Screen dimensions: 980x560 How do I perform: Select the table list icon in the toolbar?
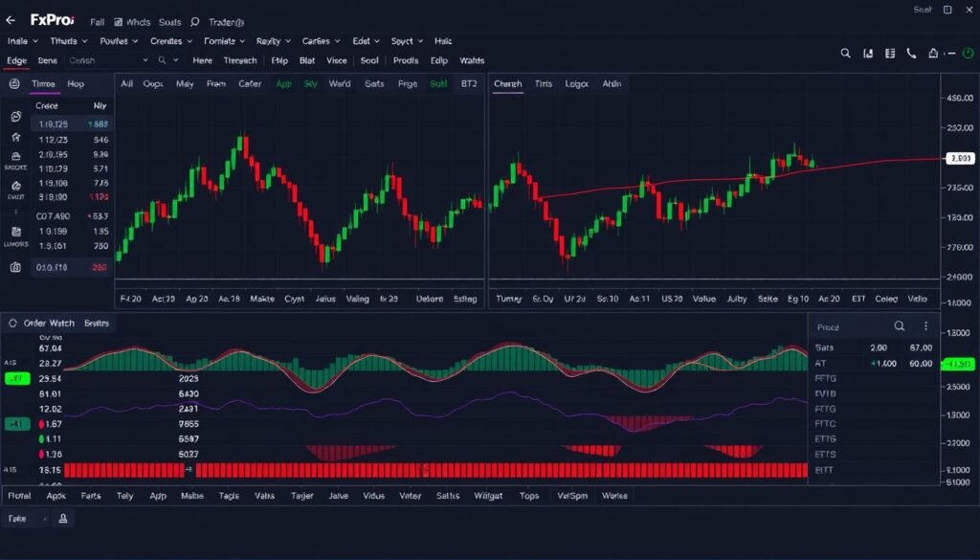(x=890, y=54)
